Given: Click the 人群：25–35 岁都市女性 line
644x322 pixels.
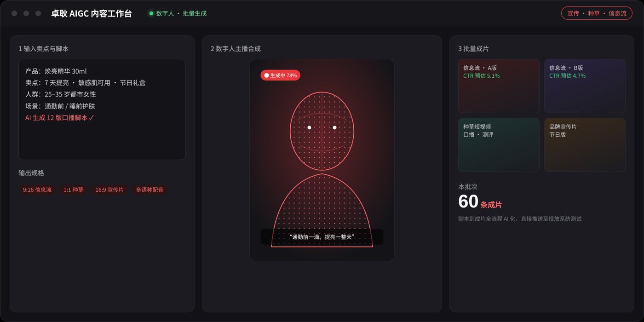Looking at the screenshot, I should point(61,94).
